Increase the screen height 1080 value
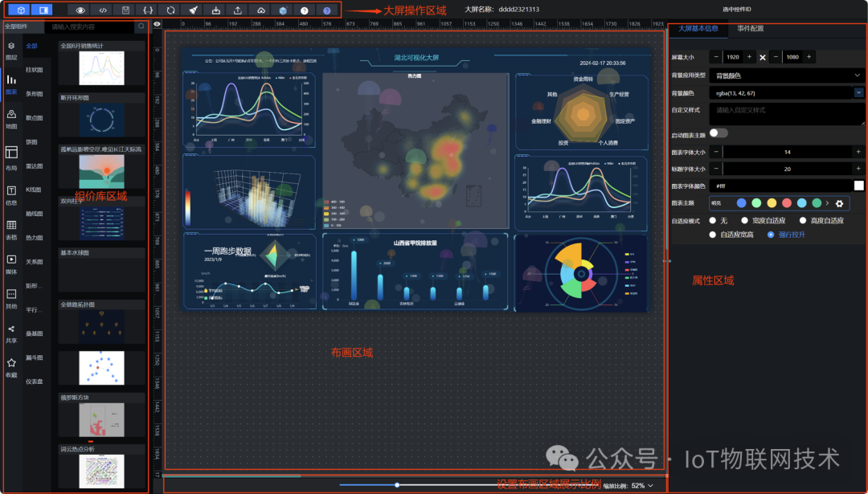 click(809, 57)
